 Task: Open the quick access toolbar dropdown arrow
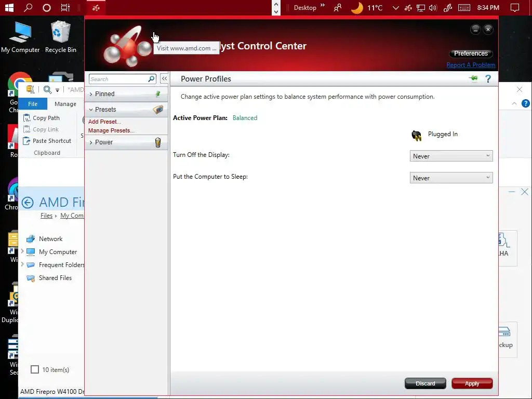pyautogui.click(x=57, y=90)
